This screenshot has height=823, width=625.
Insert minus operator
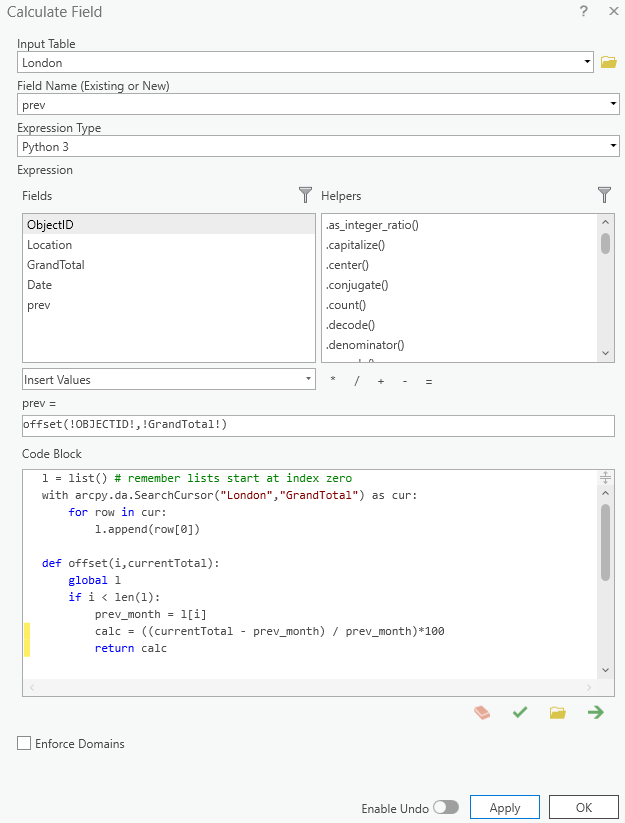[405, 382]
